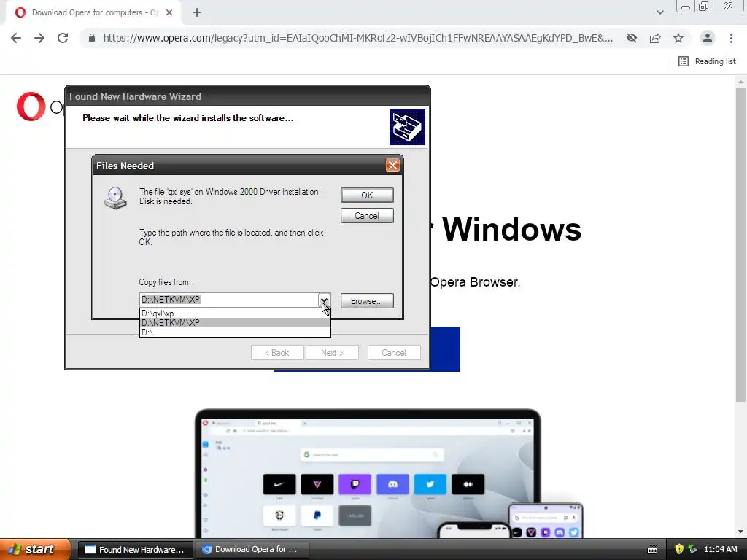This screenshot has width=747, height=560.
Task: Click the address bar URL
Action: pyautogui.click(x=357, y=38)
